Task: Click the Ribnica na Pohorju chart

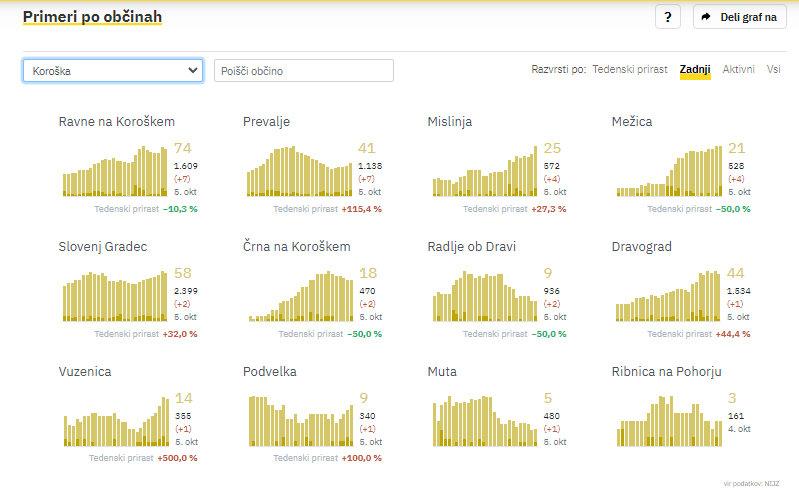Action: tap(668, 420)
